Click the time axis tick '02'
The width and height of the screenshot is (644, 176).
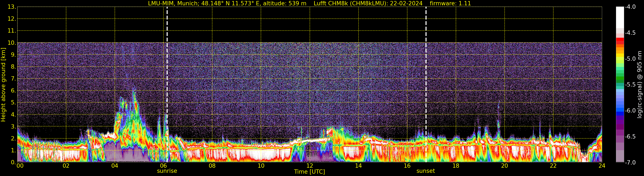pyautogui.click(x=66, y=166)
